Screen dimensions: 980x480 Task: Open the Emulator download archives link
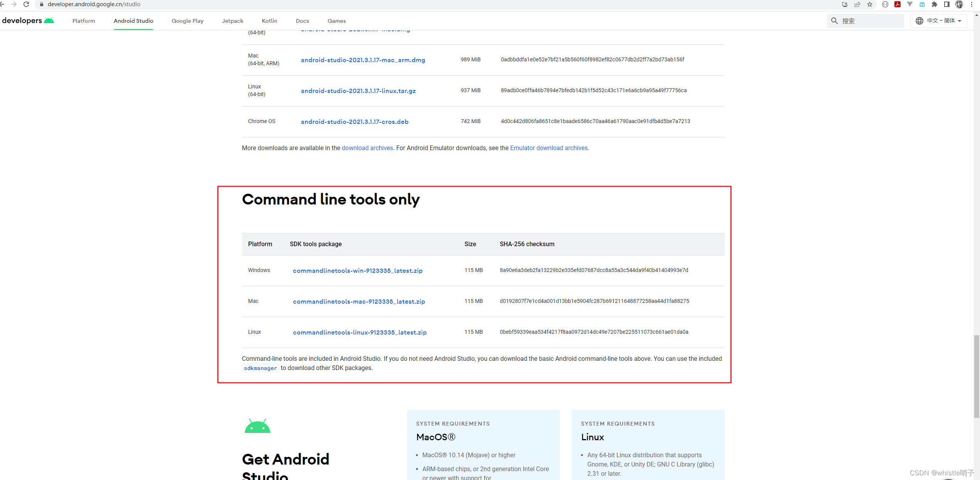click(549, 148)
